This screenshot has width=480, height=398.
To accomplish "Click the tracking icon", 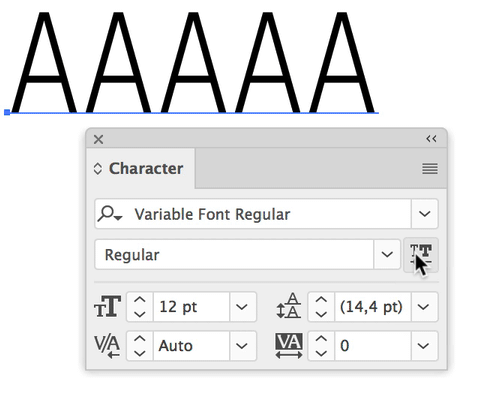I will point(289,346).
